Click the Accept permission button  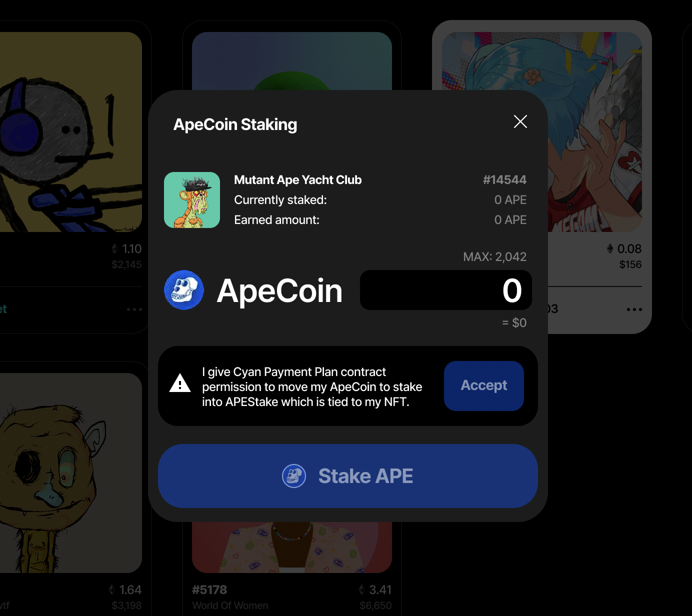click(x=484, y=386)
